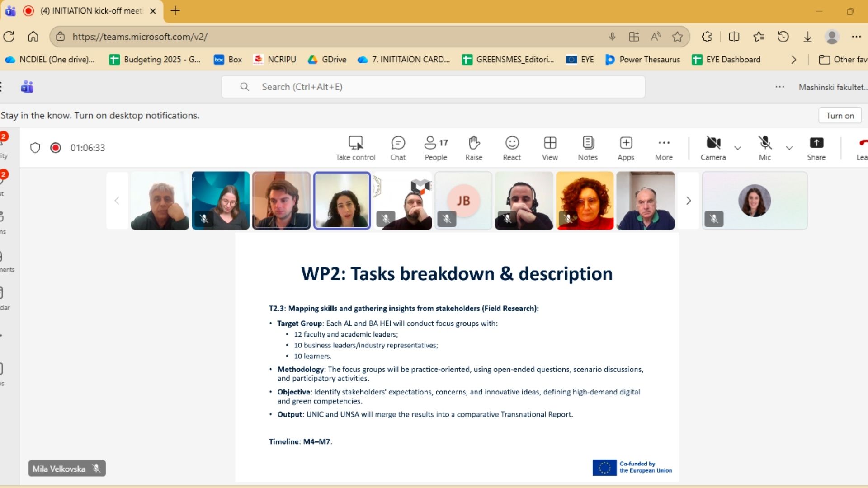
Task: Expand hidden bookmarks bar chevron
Action: (x=793, y=60)
